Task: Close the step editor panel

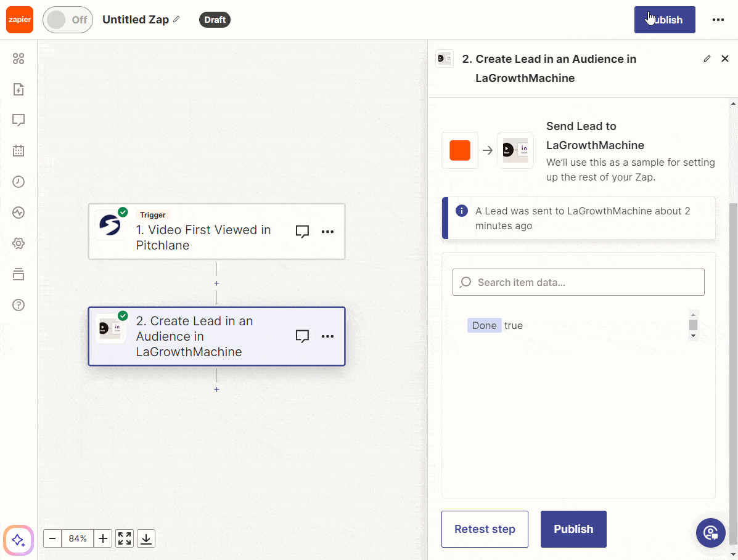Action: click(725, 59)
